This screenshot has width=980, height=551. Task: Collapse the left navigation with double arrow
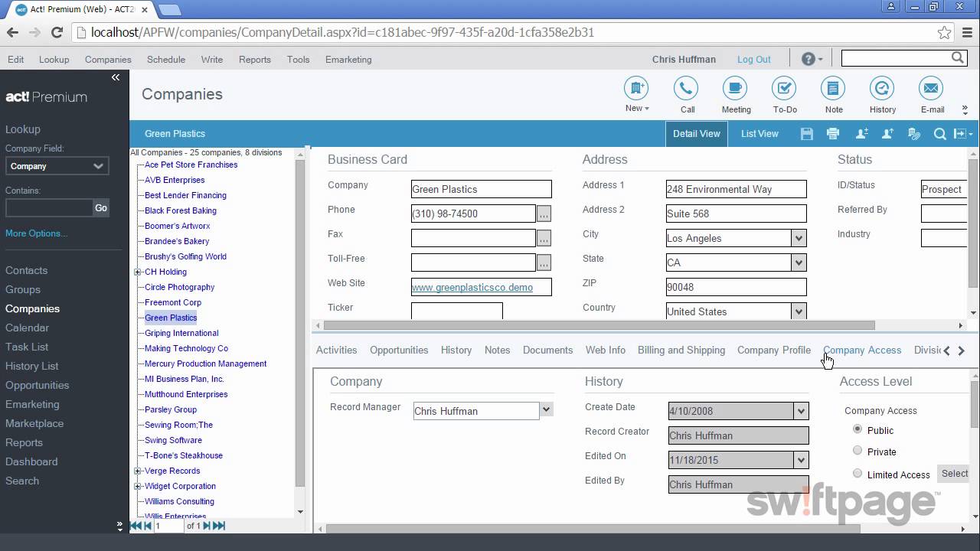point(116,77)
